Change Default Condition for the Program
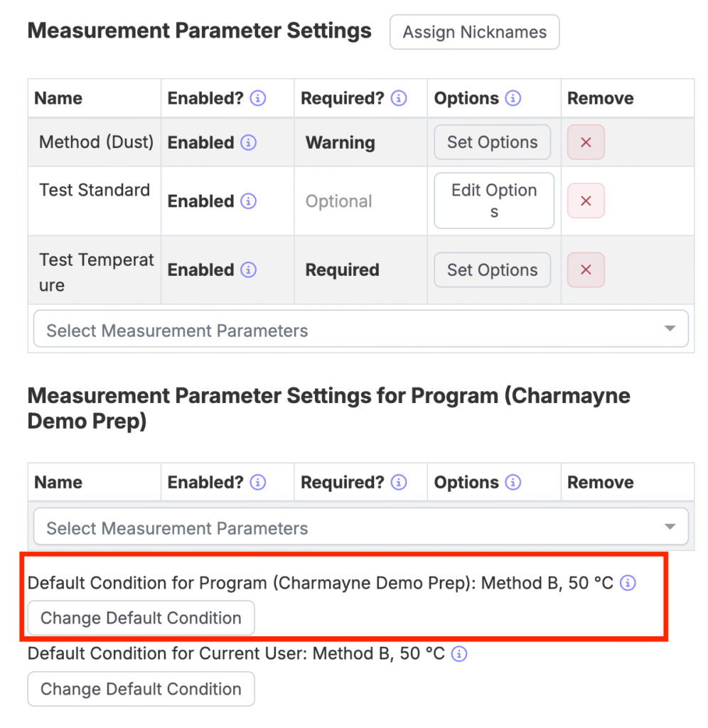Viewport: 708px width, 728px height. click(x=141, y=618)
